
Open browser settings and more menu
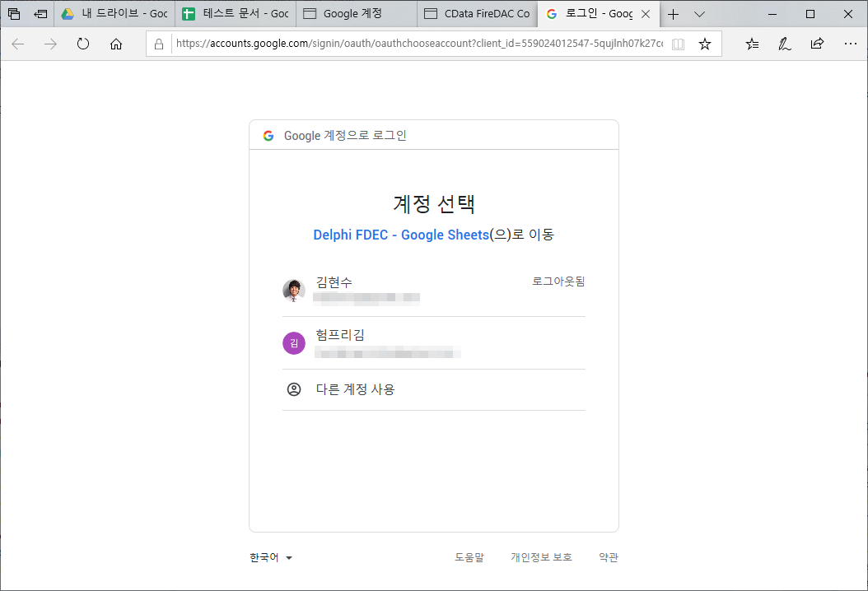(x=850, y=44)
